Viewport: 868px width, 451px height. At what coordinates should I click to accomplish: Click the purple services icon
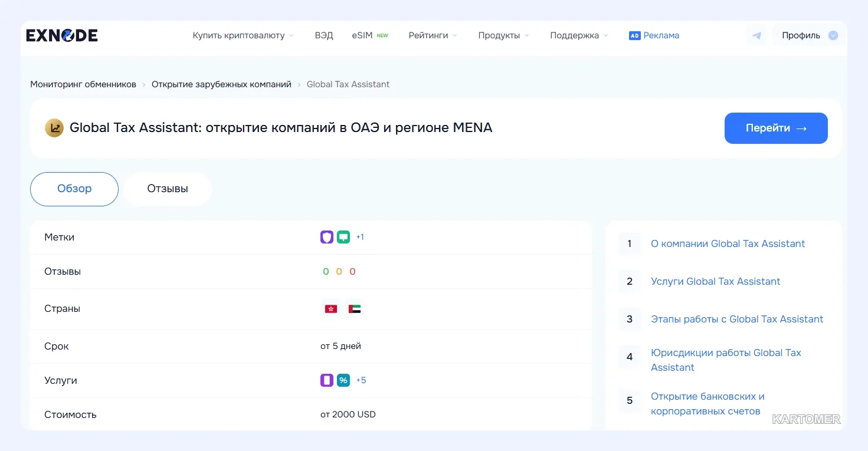327,380
